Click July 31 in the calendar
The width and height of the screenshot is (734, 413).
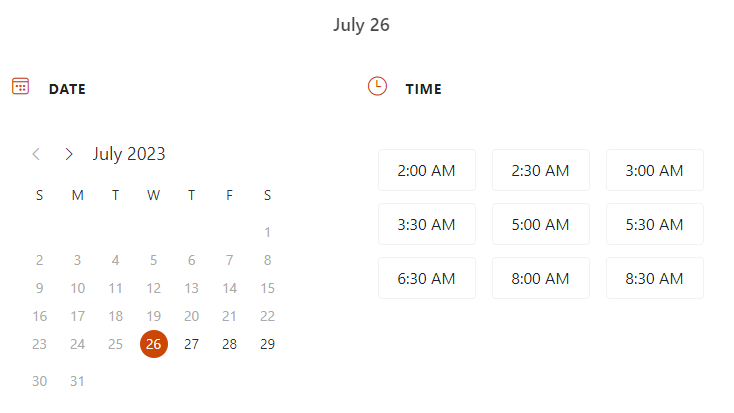77,381
